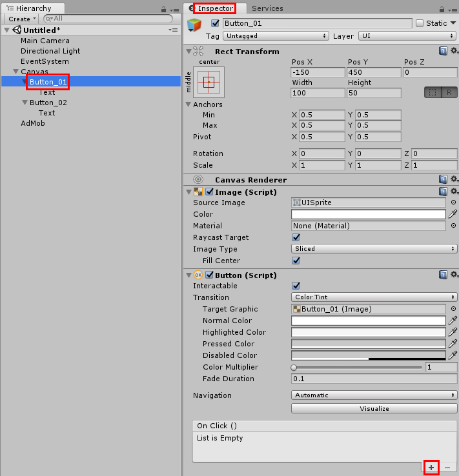The height and width of the screenshot is (476, 459).
Task: Pick Disabled Color with eyedropper
Action: 453,355
